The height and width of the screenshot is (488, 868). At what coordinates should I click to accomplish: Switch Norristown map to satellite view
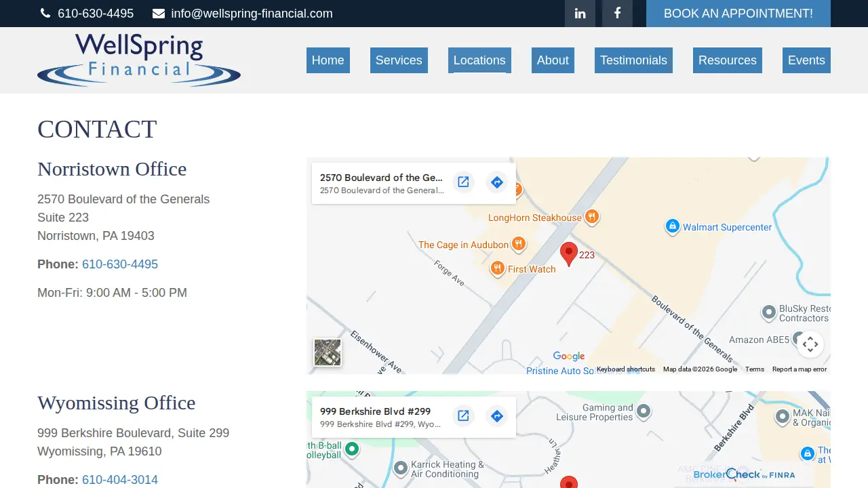tap(328, 352)
